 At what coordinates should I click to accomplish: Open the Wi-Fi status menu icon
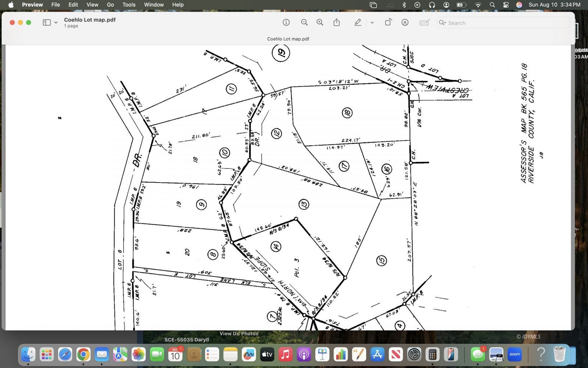tap(478, 5)
